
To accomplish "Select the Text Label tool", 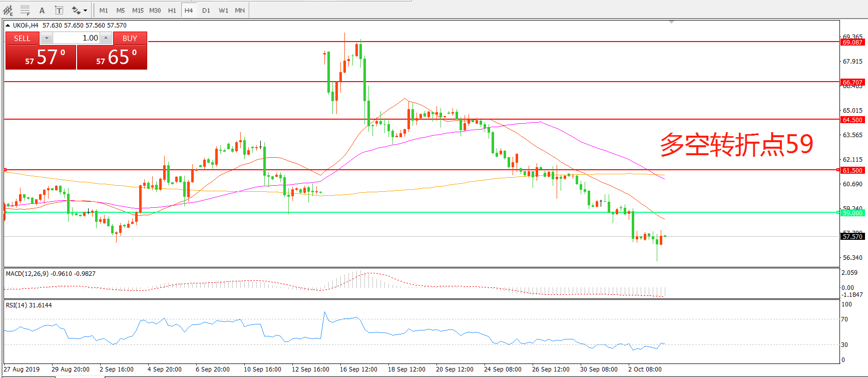I will [x=59, y=10].
